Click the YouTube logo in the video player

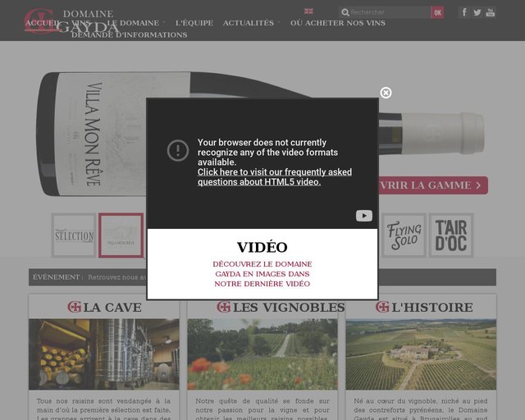click(x=364, y=216)
